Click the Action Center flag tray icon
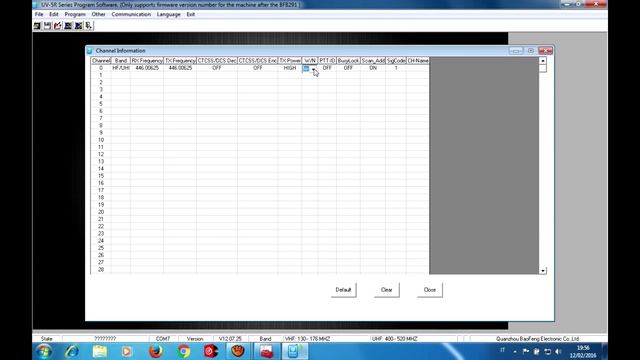 [526, 351]
